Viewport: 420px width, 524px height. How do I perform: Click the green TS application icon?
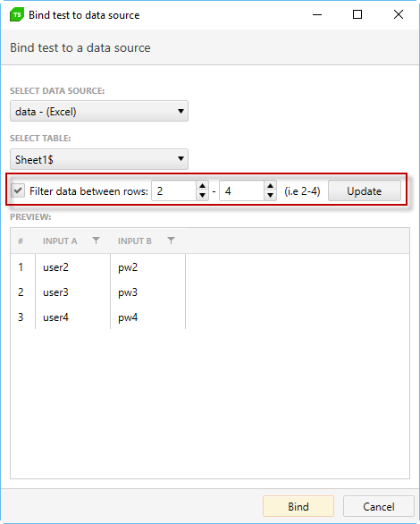17,14
